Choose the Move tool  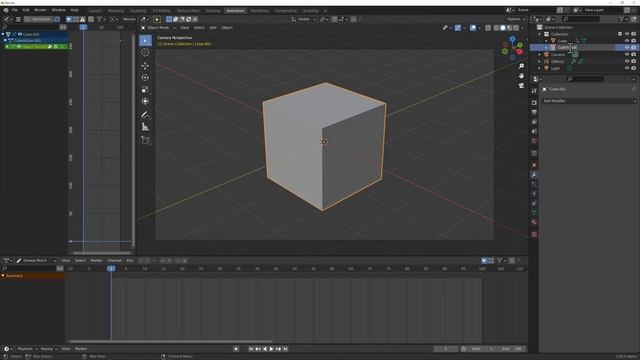[x=145, y=65]
